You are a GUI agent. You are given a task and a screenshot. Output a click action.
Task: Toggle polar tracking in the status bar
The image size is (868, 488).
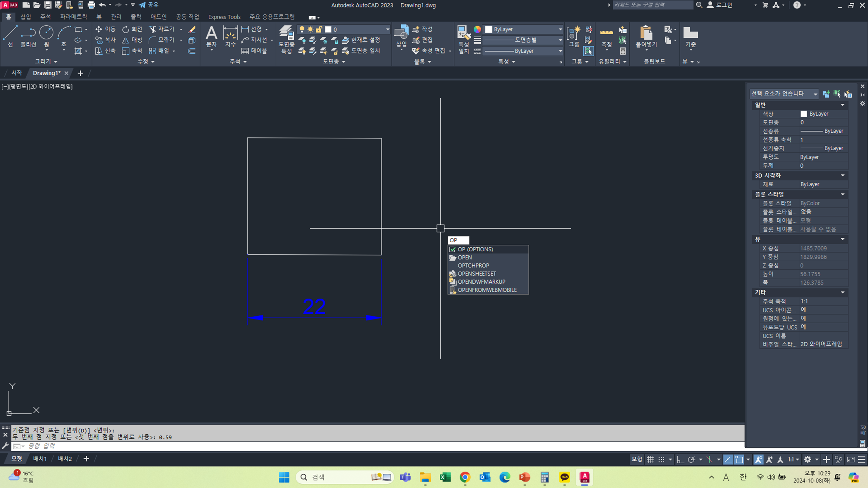click(691, 459)
